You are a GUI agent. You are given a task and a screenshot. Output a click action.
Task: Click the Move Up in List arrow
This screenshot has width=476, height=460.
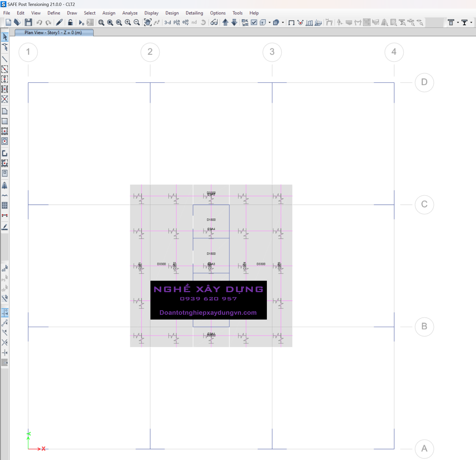tap(225, 22)
